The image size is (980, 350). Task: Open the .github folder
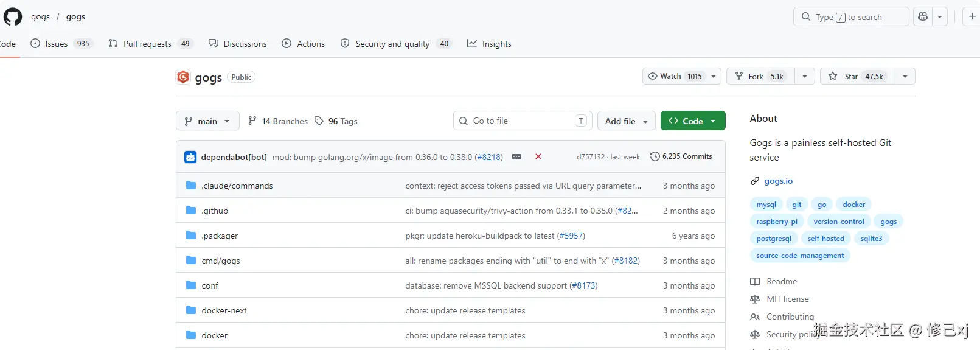(x=215, y=211)
